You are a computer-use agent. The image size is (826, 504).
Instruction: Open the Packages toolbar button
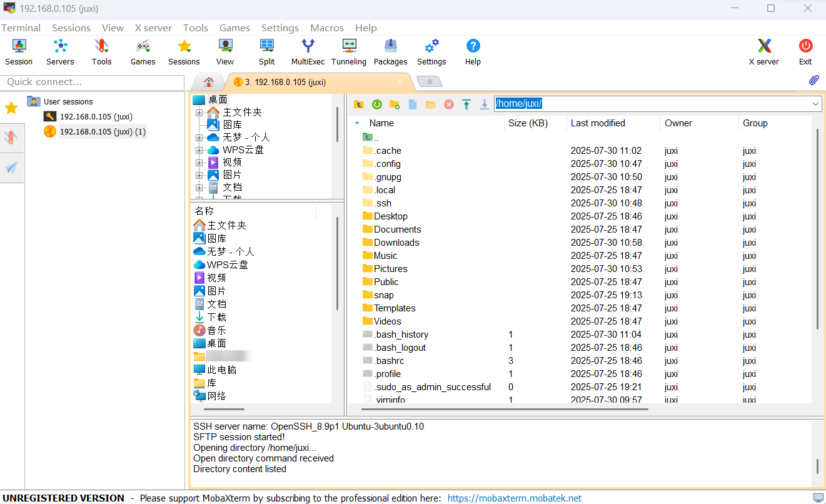pos(391,52)
